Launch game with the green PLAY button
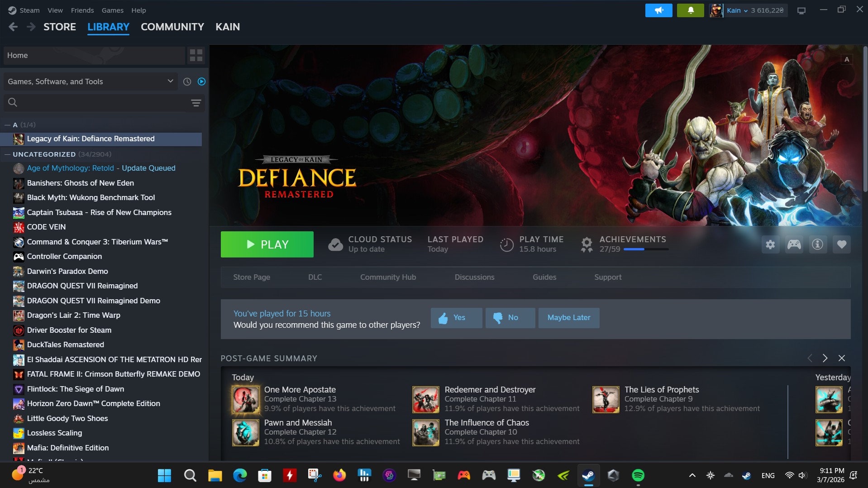The image size is (868, 488). (x=267, y=244)
